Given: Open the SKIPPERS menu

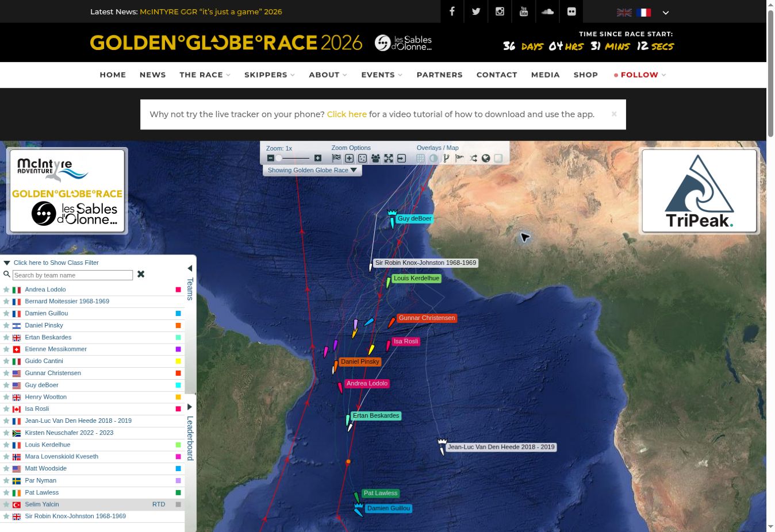Looking at the screenshot, I should tap(270, 75).
